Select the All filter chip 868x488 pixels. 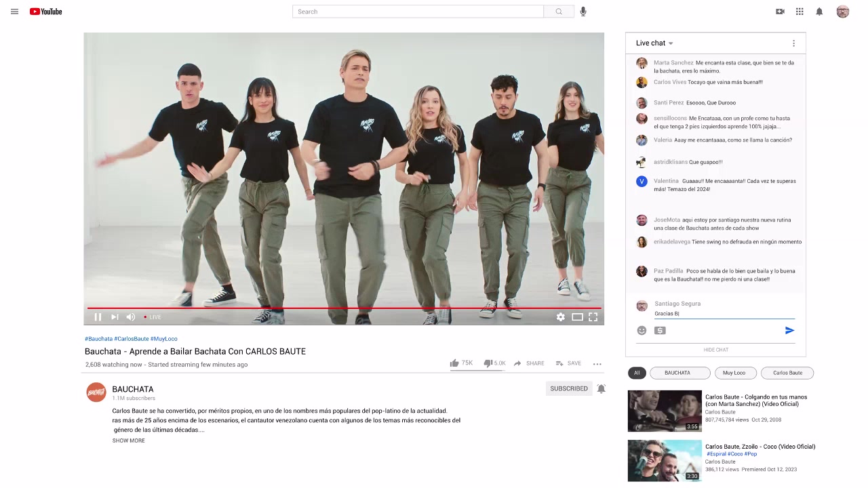click(x=637, y=373)
